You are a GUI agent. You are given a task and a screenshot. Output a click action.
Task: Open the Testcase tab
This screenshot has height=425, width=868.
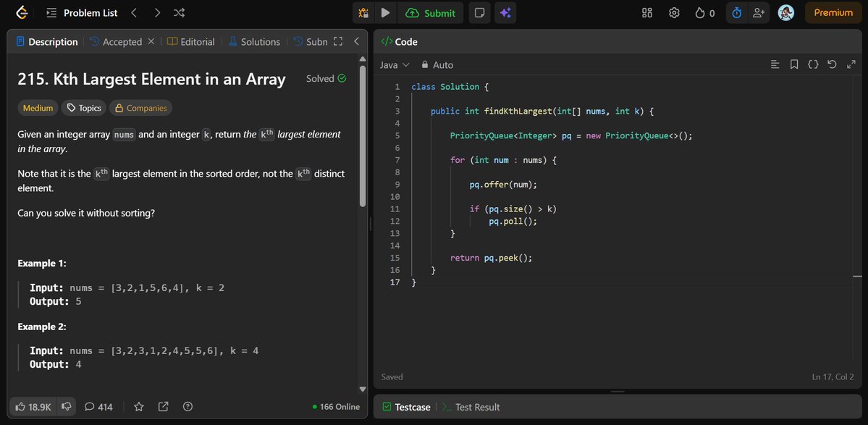tap(406, 407)
